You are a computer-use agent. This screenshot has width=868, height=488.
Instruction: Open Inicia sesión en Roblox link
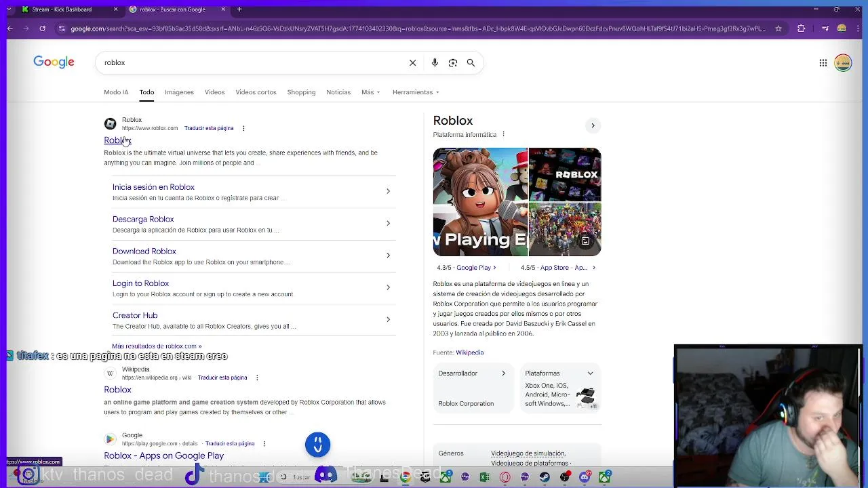pos(153,187)
